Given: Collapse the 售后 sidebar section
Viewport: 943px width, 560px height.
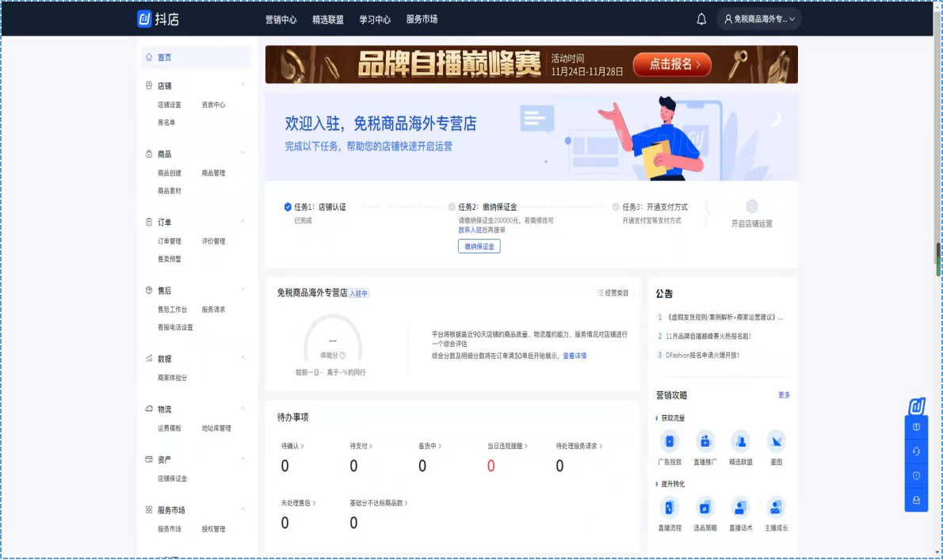Looking at the screenshot, I should click(243, 290).
